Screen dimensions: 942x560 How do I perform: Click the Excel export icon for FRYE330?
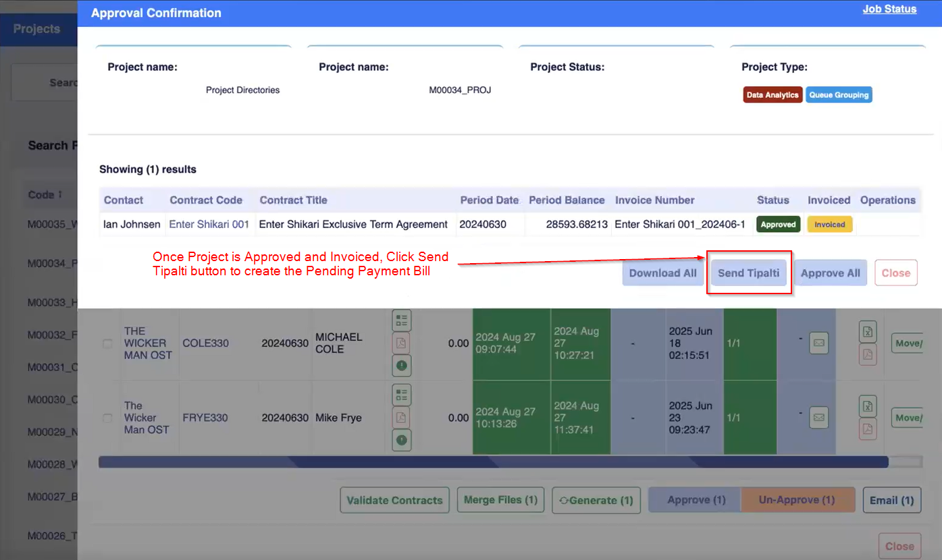[x=868, y=406]
